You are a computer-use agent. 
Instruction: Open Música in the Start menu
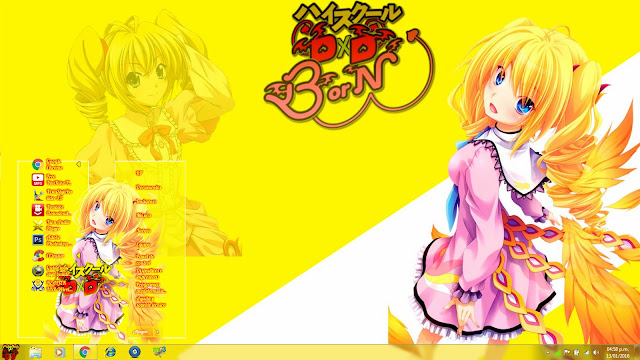point(144,215)
